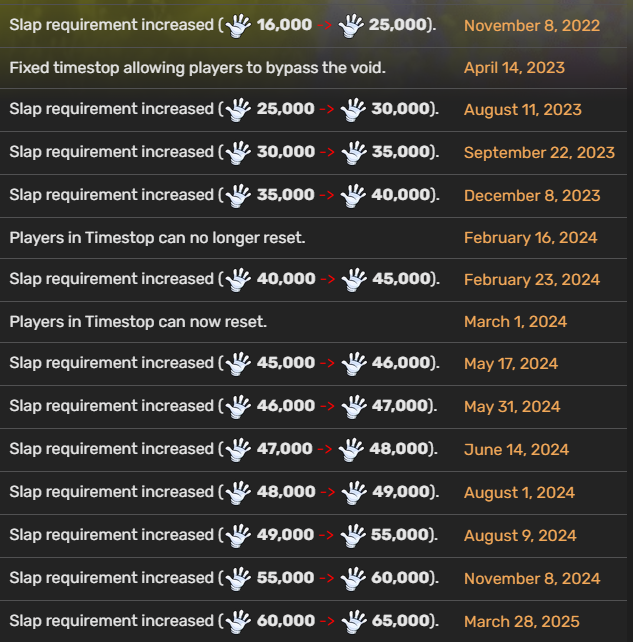Click the glove icon before 46,000 in May 17 row
633x642 pixels.
[354, 364]
